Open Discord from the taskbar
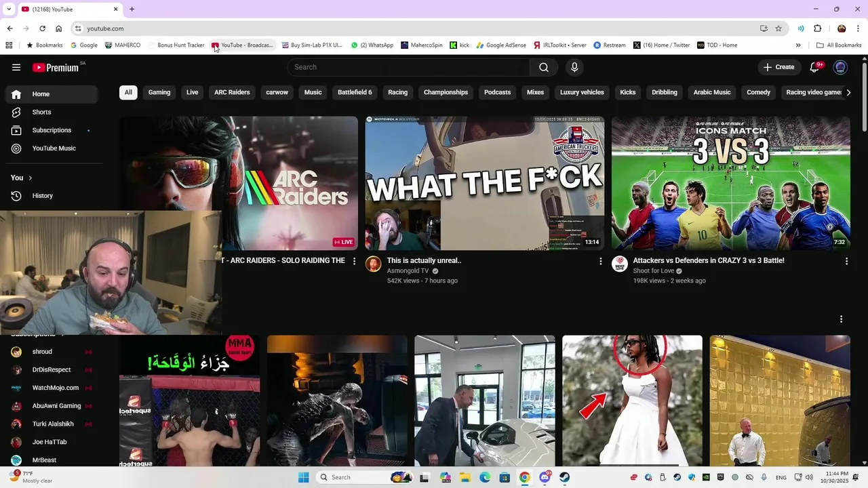 545,477
